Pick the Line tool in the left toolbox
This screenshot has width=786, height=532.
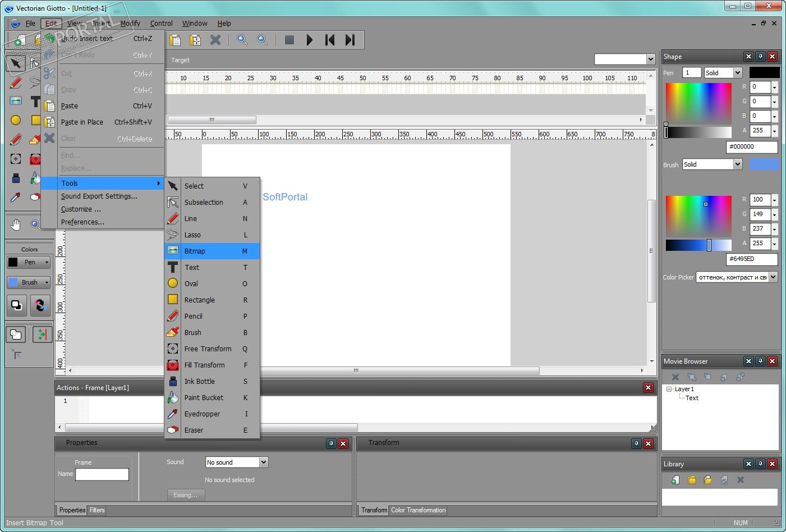coord(15,84)
